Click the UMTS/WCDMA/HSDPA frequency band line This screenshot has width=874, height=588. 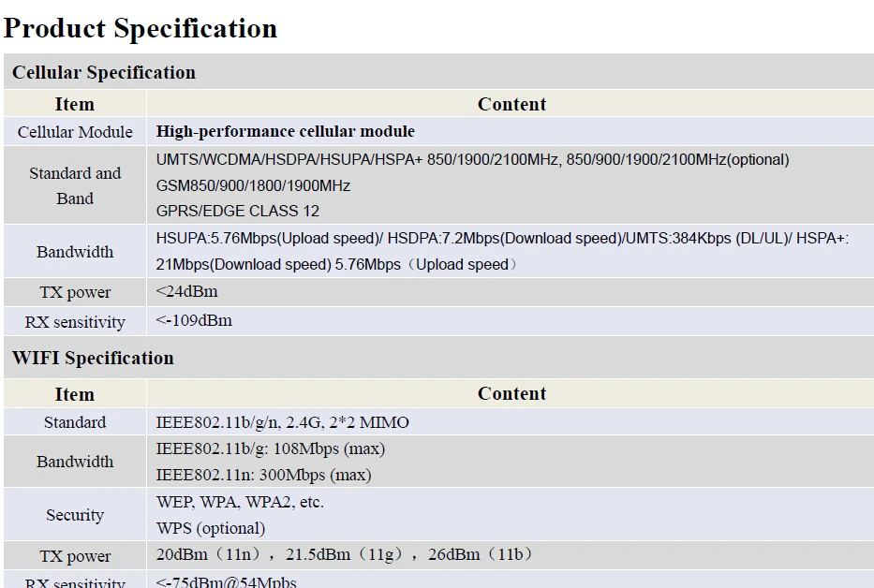473,160
